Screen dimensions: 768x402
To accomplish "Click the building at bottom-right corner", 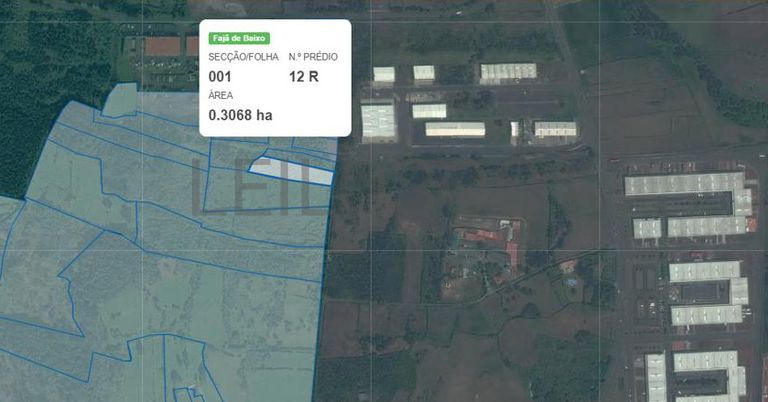I will coord(705,375).
